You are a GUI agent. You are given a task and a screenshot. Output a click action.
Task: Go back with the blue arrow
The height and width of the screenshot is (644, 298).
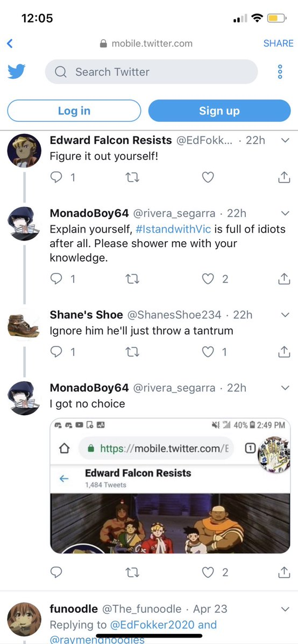10,43
